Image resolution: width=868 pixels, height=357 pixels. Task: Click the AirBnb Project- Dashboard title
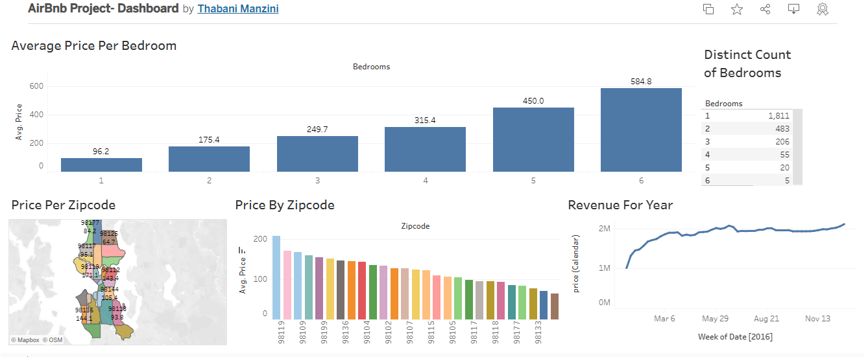(x=103, y=8)
